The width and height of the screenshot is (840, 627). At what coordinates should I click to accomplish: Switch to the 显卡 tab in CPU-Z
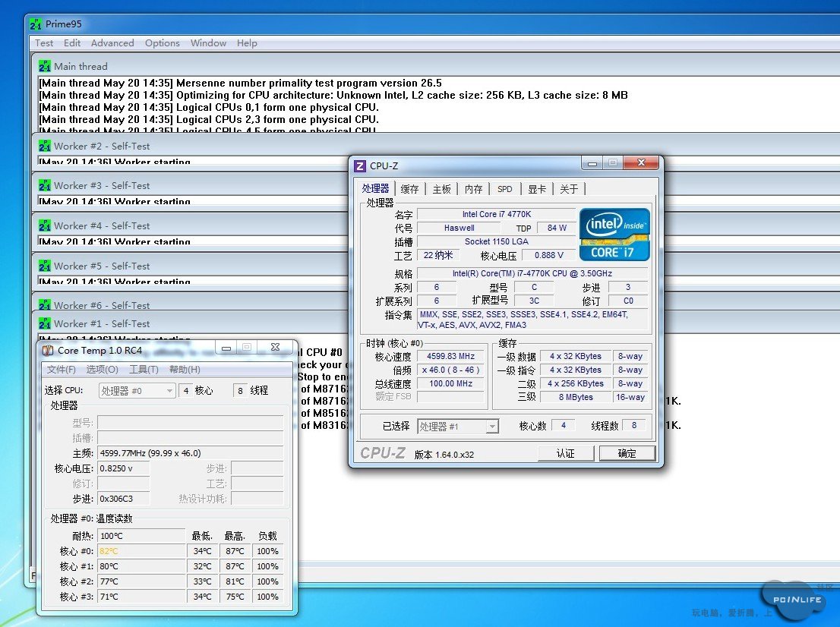point(537,189)
